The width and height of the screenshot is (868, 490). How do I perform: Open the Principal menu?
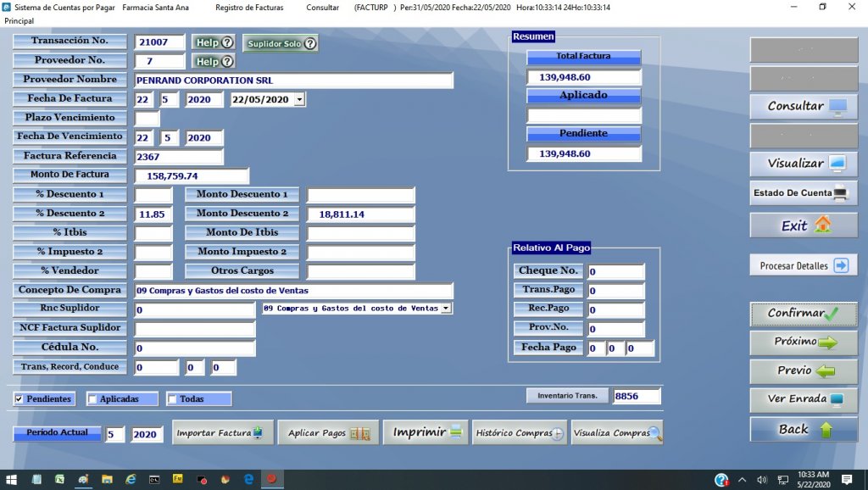tap(19, 20)
